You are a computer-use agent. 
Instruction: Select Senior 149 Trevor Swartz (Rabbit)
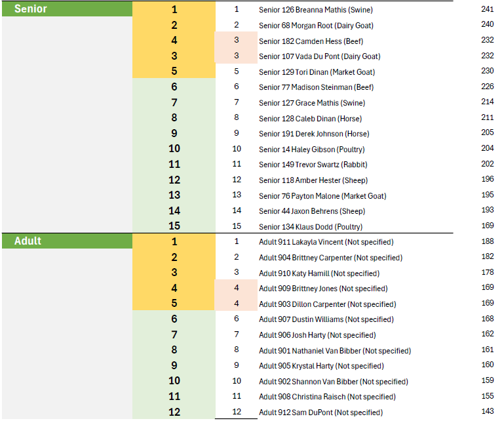pyautogui.click(x=313, y=165)
